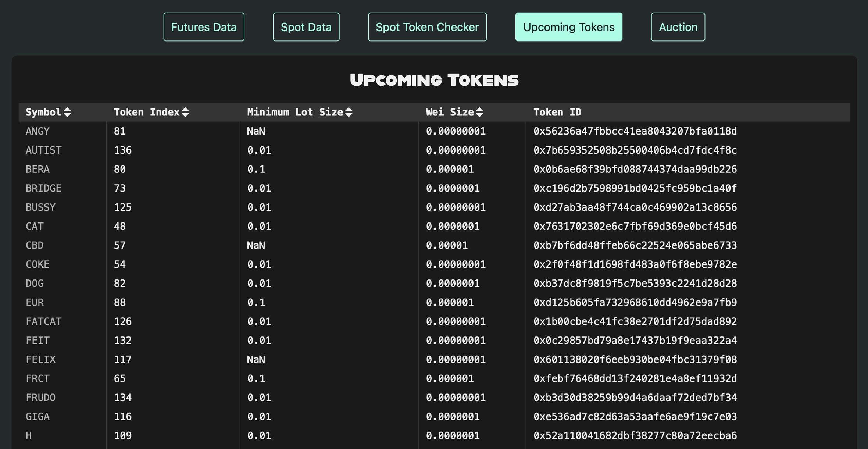Viewport: 868px width, 449px height.
Task: Click the Token ID column header
Action: coord(557,112)
